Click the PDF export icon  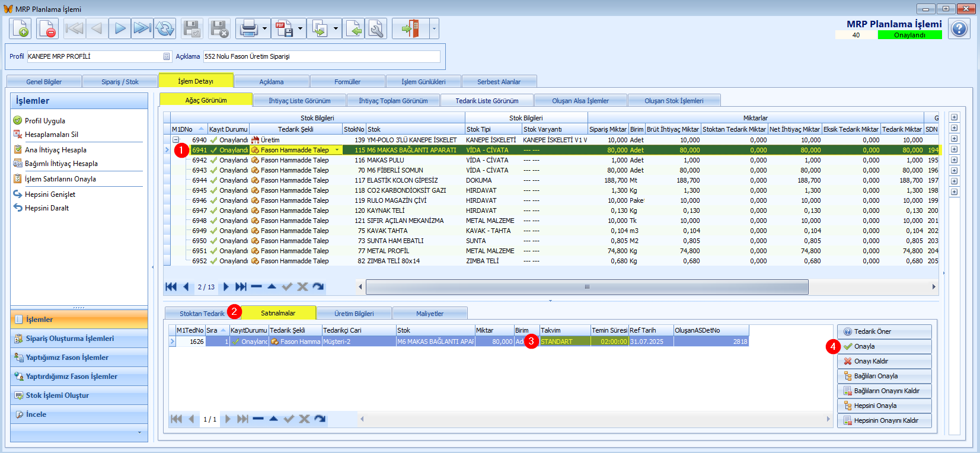(x=285, y=28)
